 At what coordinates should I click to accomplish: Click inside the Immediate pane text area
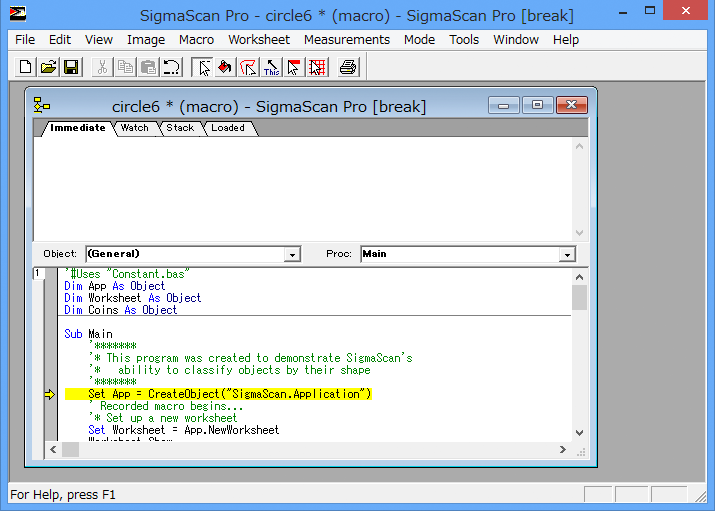tap(303, 189)
